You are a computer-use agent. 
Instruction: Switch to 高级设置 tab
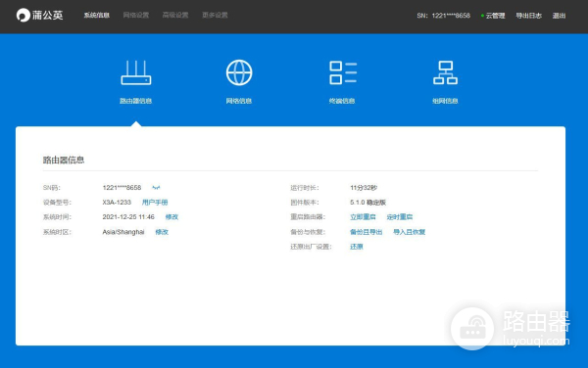point(175,15)
